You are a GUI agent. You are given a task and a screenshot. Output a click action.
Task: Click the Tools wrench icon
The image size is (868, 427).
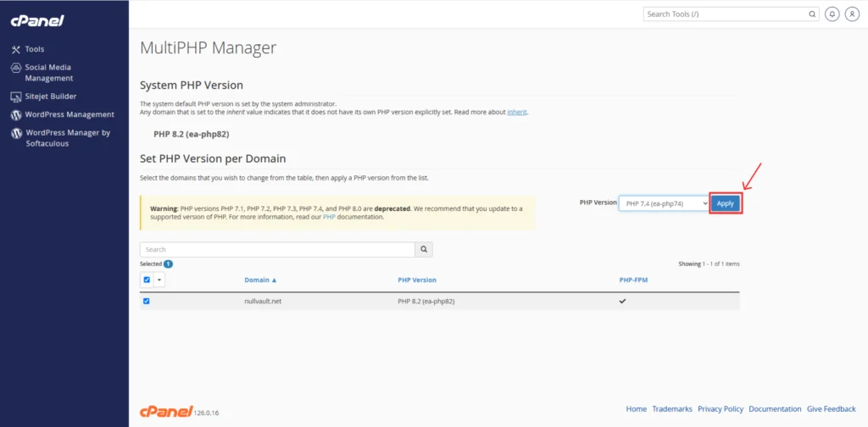click(x=16, y=49)
